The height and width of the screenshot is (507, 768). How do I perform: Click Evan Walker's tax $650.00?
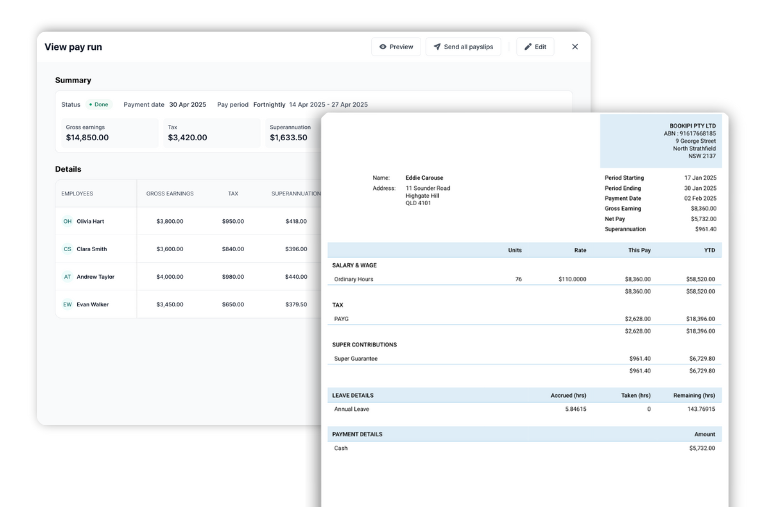pyautogui.click(x=233, y=304)
